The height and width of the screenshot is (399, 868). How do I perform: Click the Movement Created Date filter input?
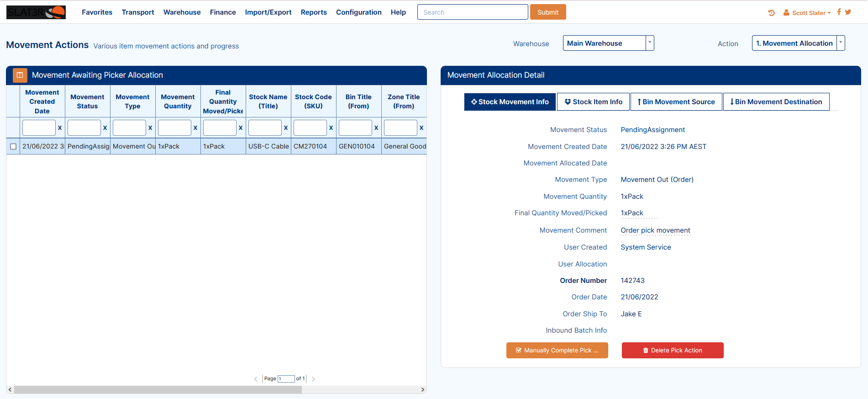pos(39,128)
